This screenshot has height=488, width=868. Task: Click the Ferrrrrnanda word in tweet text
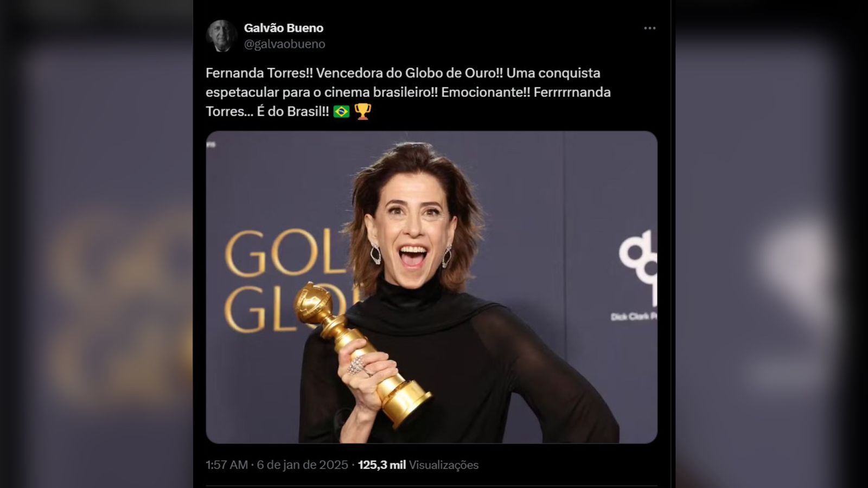(572, 92)
